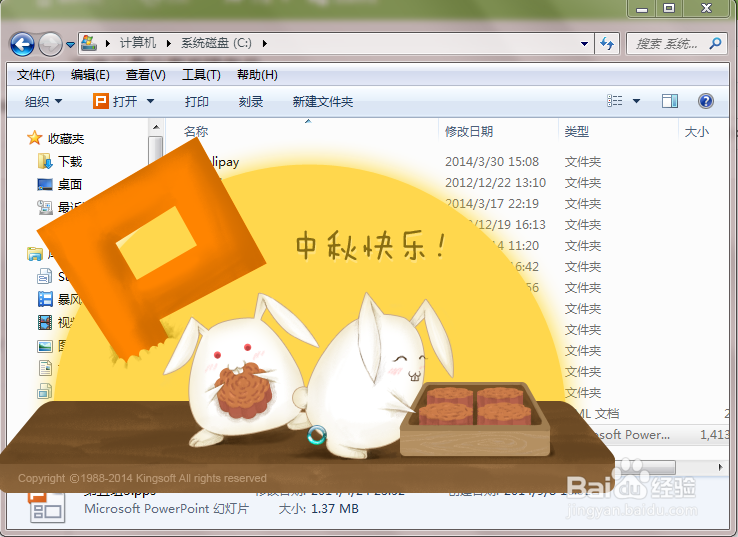The height and width of the screenshot is (537, 738).
Task: Click the libraries folder icon in sidebar
Action: point(35,254)
